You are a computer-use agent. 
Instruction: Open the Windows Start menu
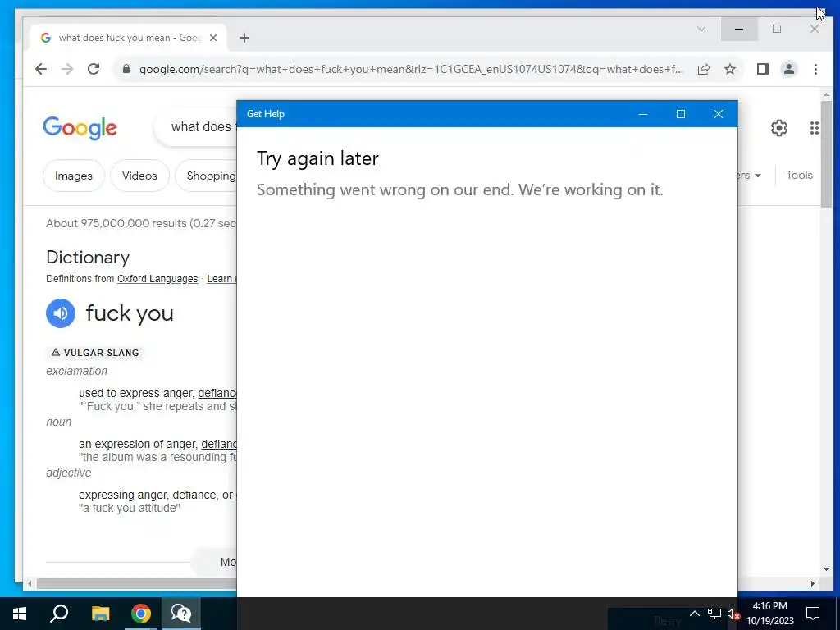pyautogui.click(x=20, y=614)
